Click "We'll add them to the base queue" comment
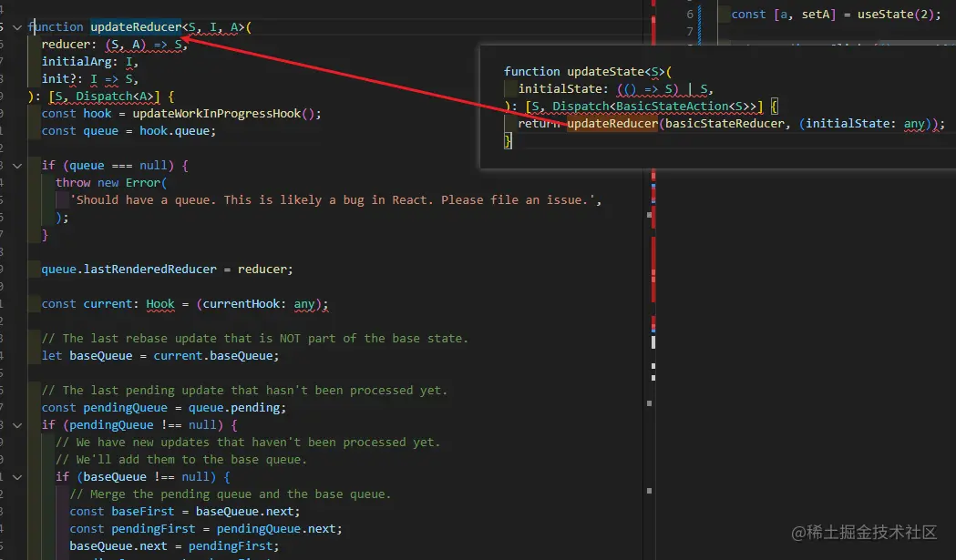Viewport: 956px width, 560px height. click(x=181, y=460)
